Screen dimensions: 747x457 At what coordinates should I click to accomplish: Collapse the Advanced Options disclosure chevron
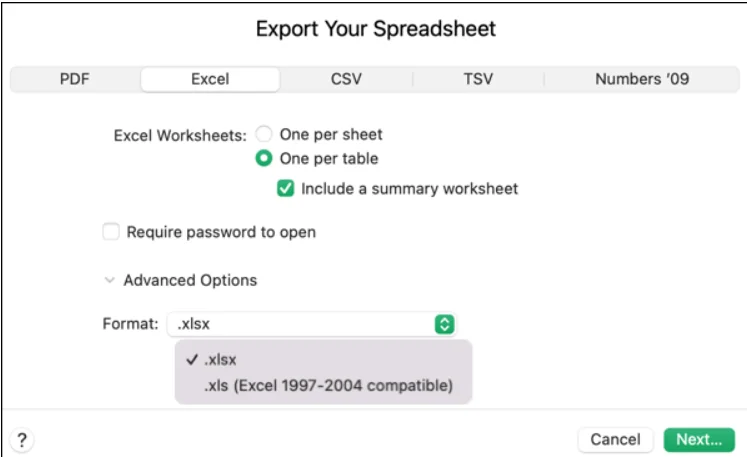(109, 281)
